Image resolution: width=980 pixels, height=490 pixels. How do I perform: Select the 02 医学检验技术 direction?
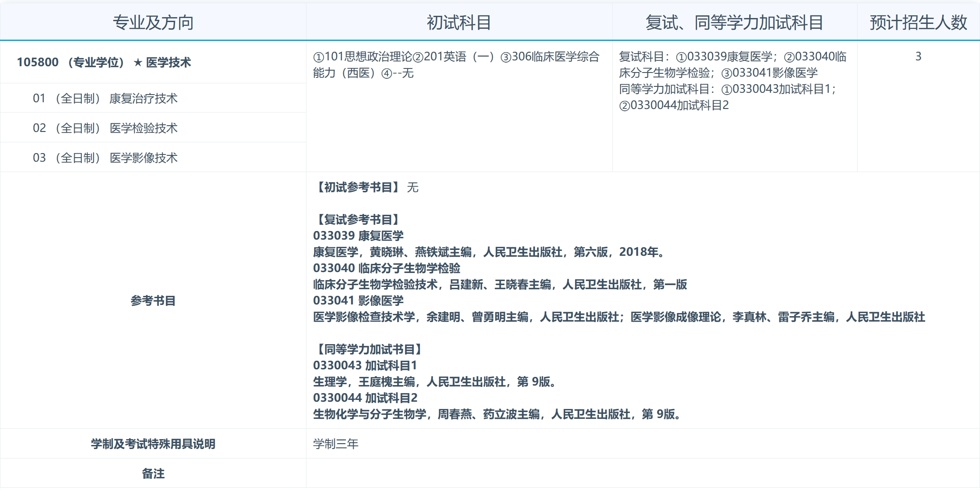coord(106,128)
